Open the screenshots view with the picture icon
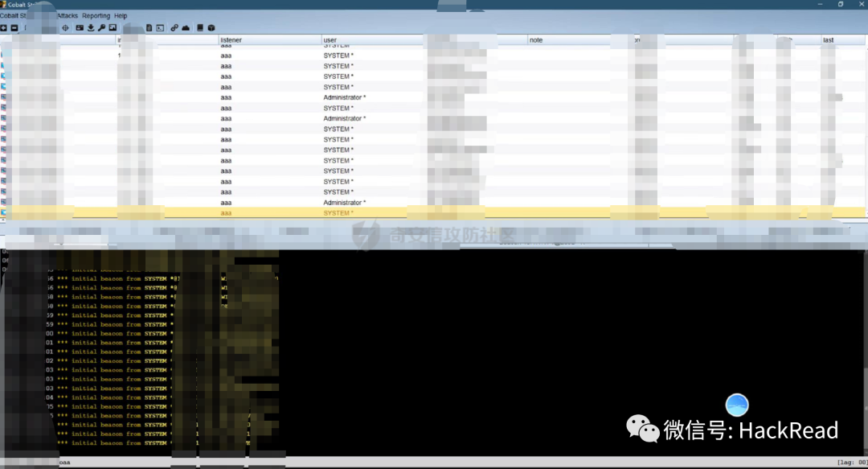Viewport: 868px width, 469px height. [113, 27]
